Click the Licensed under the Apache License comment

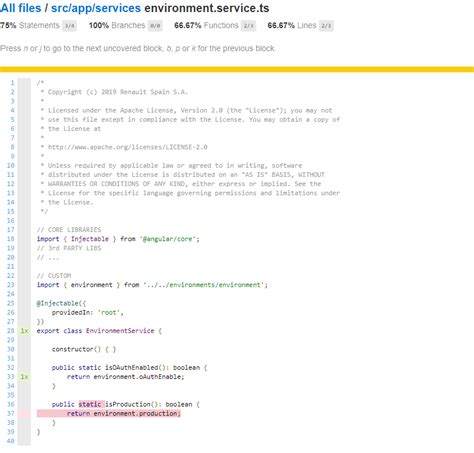point(186,110)
